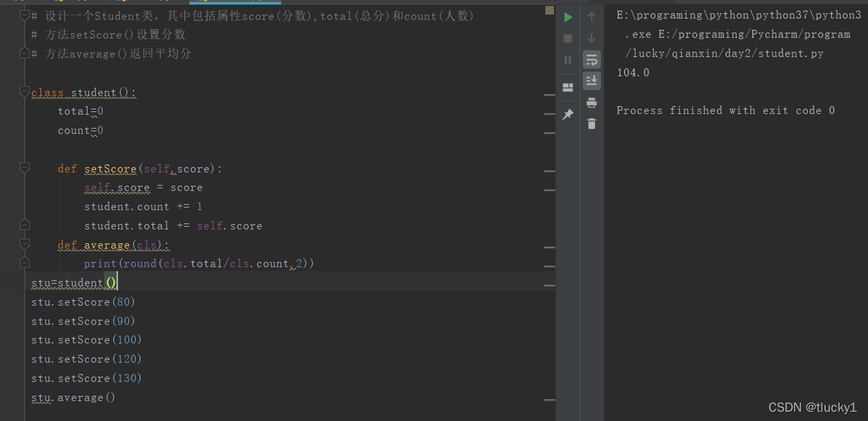This screenshot has height=421, width=868.
Task: Click warning stripe mark next to class student line
Action: click(549, 95)
